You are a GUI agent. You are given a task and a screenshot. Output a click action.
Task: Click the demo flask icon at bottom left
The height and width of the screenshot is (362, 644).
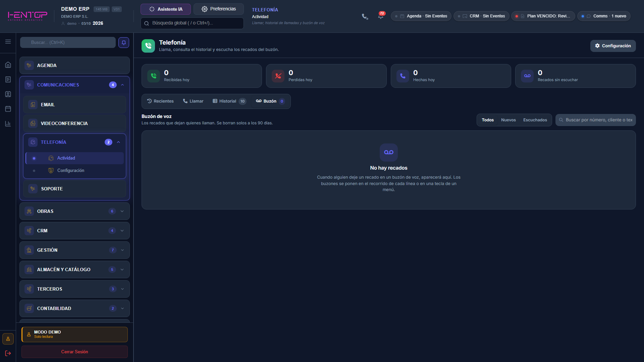point(8,339)
